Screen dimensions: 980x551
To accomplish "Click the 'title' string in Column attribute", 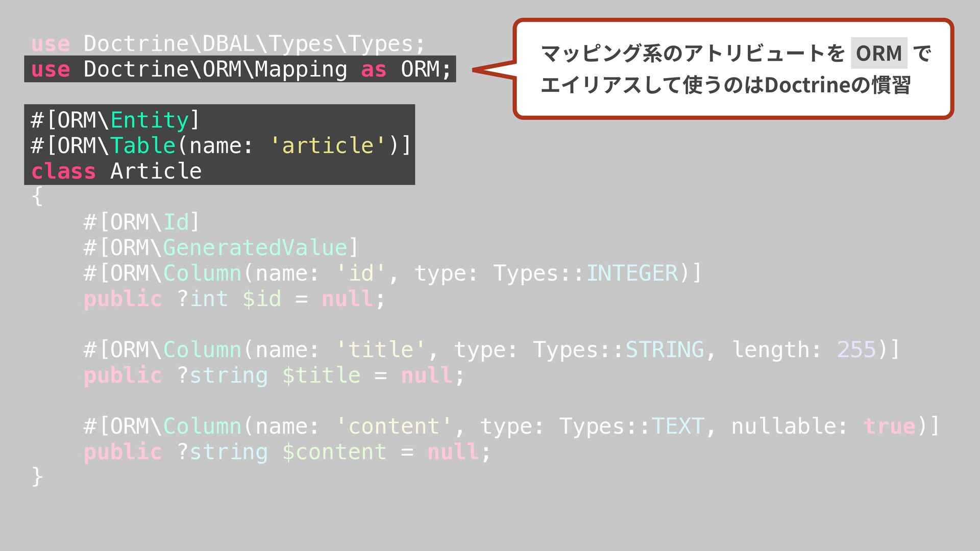I will click(381, 350).
